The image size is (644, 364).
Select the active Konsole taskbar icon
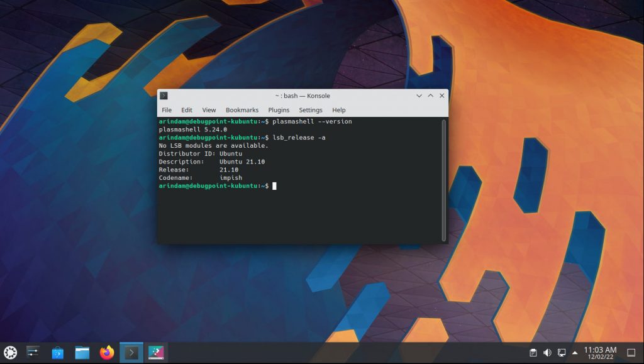click(130, 353)
